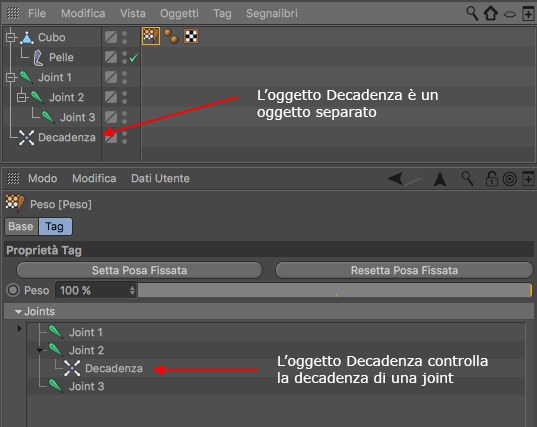Toggle Cubo visibility dots
Viewport: 537px width, 427px height.
(124, 37)
